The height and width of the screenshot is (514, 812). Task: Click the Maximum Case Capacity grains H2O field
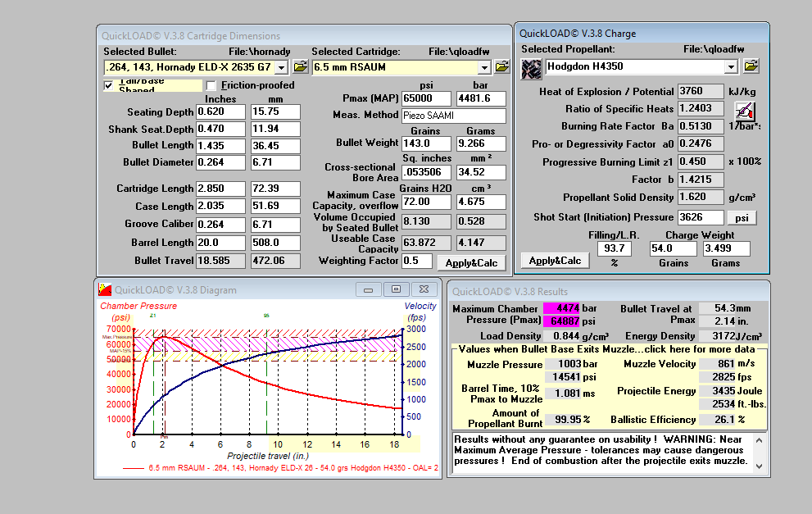(426, 202)
